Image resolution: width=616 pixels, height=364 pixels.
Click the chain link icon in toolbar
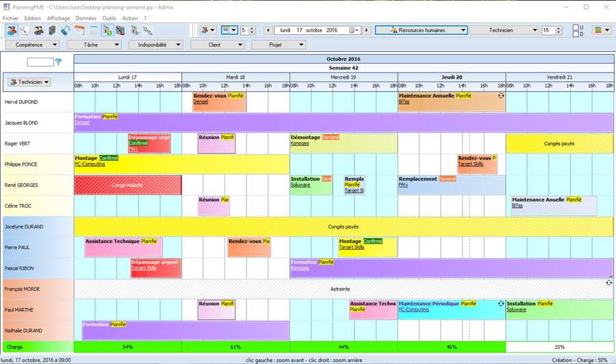coord(148,30)
